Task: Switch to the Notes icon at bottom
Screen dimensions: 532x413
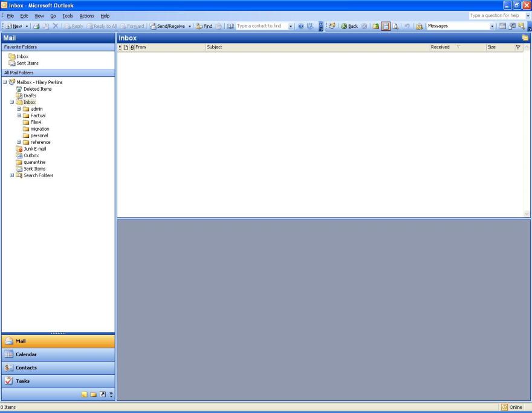Action: click(x=85, y=395)
